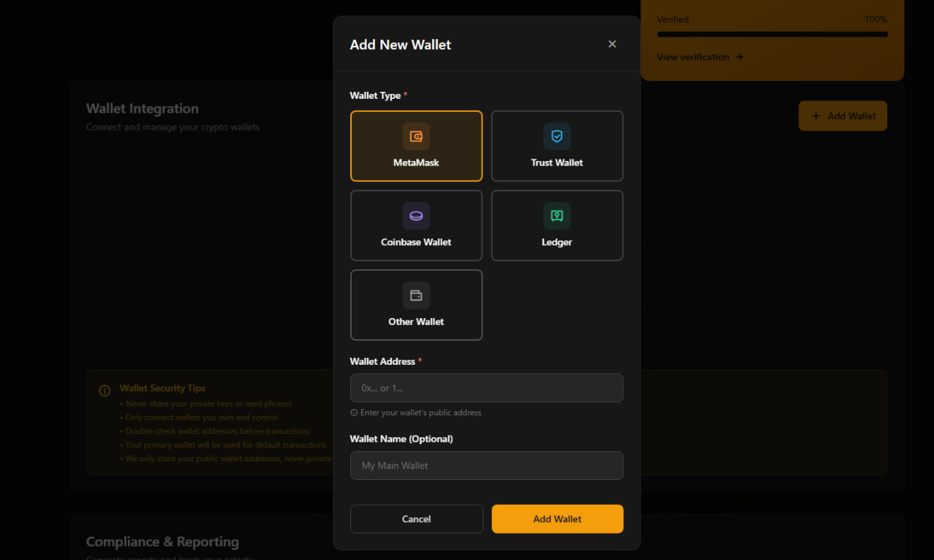Switch wallet type selection to Ledger
Viewport: 934px width, 560px height.
point(557,226)
